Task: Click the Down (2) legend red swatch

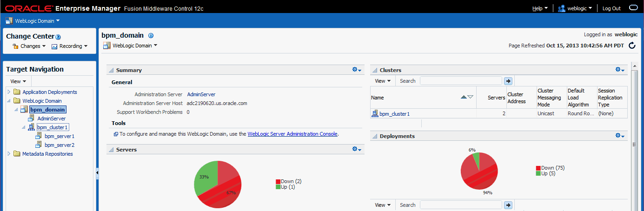Action: [x=278, y=182]
